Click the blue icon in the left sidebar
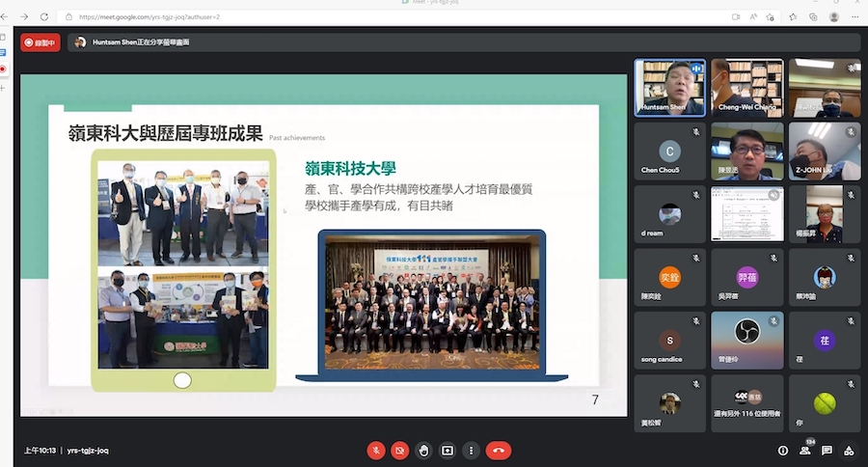 click(3, 53)
